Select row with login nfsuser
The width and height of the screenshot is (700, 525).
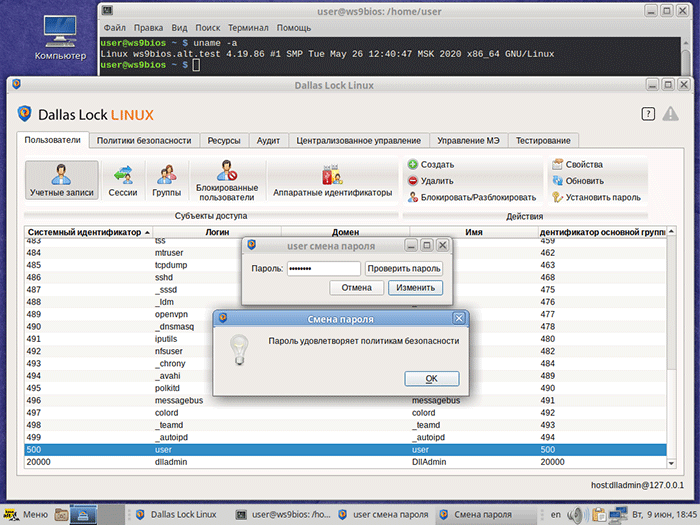click(x=345, y=351)
